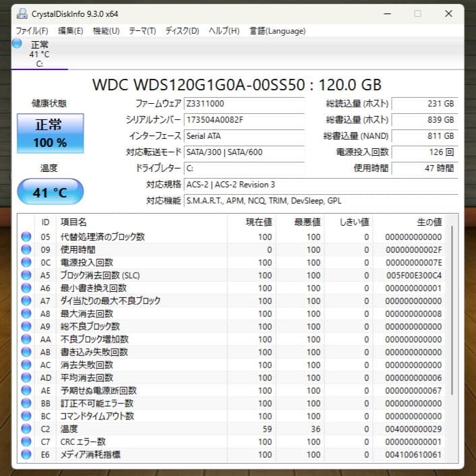Select the コマンドタイムアウト数 row text
The width and height of the screenshot is (476, 476).
(97, 416)
